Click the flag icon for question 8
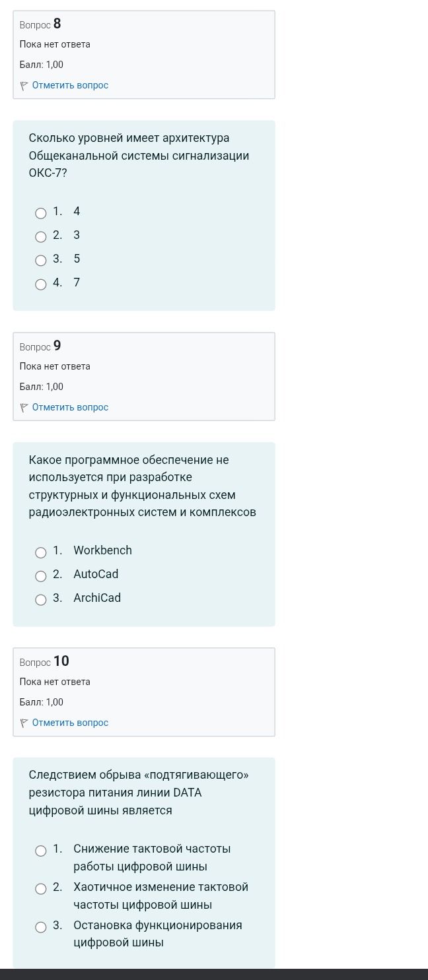The image size is (428, 980). pos(24,86)
